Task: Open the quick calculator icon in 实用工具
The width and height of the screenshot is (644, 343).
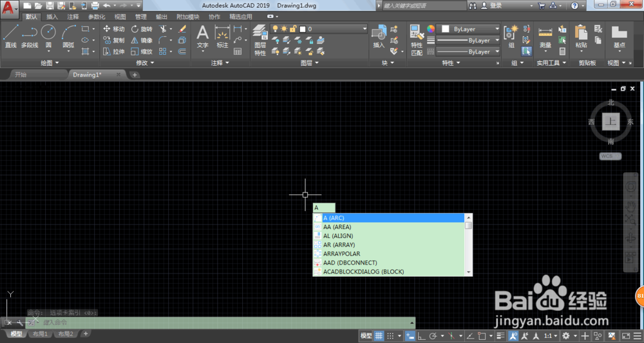Action: [562, 51]
